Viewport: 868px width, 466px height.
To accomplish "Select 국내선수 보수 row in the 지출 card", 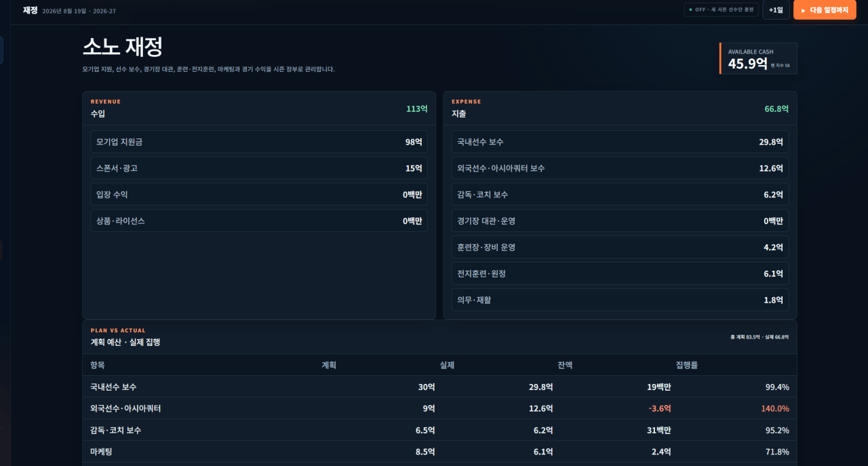I will (x=620, y=142).
